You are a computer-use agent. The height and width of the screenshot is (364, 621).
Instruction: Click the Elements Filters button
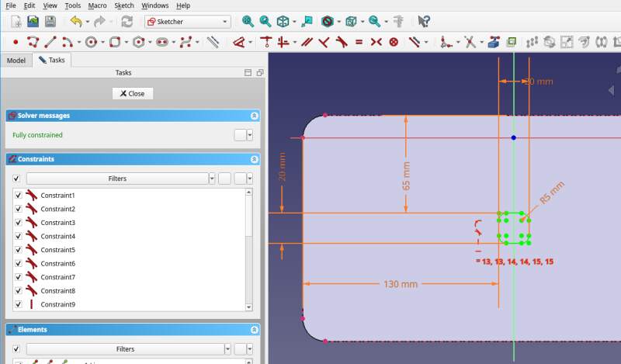point(126,349)
